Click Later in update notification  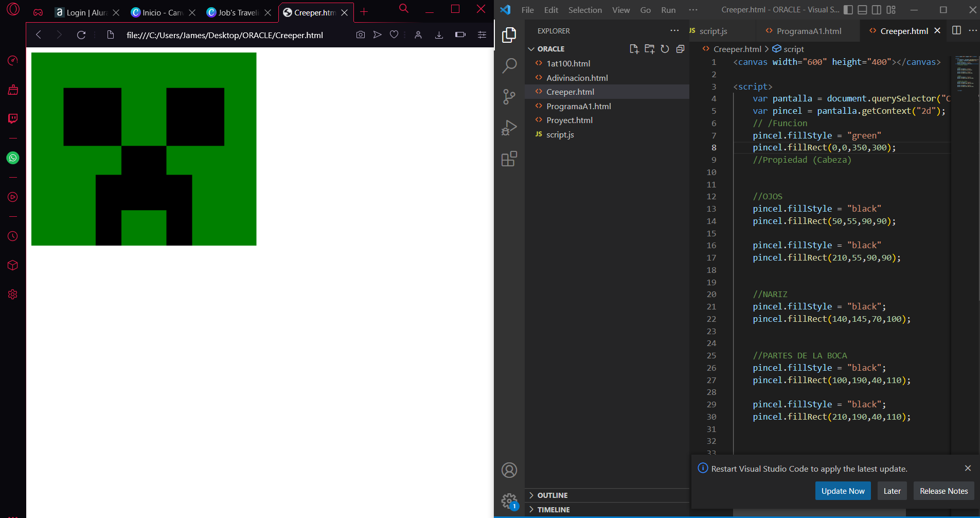[892, 491]
